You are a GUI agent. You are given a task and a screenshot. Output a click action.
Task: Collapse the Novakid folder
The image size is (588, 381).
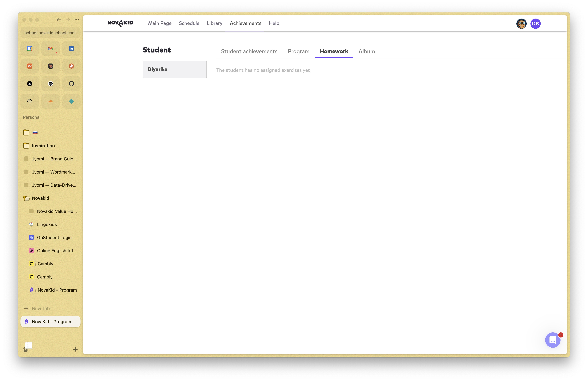click(x=41, y=198)
